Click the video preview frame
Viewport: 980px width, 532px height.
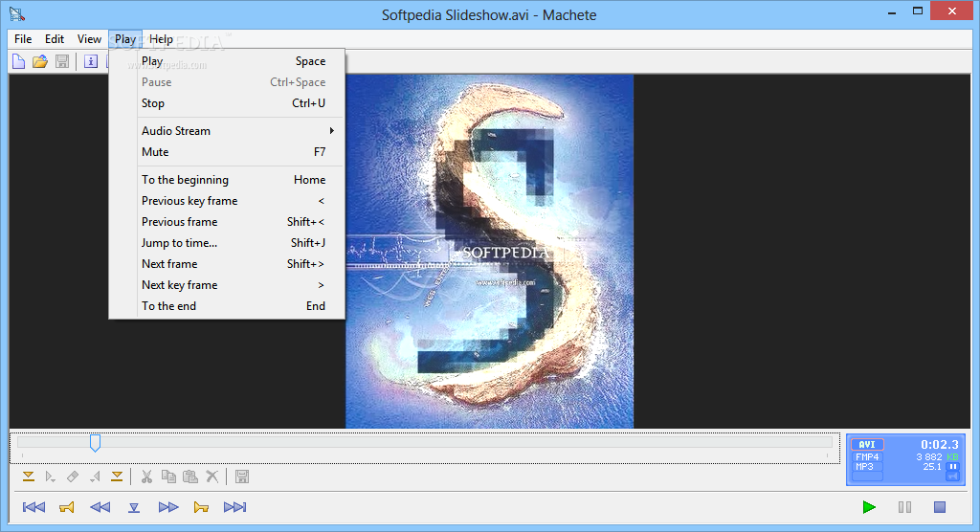pos(489,252)
